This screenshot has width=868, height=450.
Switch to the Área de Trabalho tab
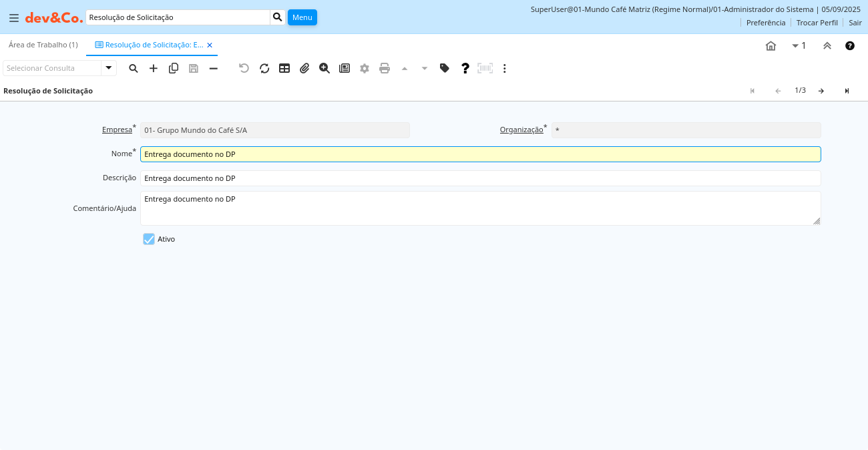point(43,45)
